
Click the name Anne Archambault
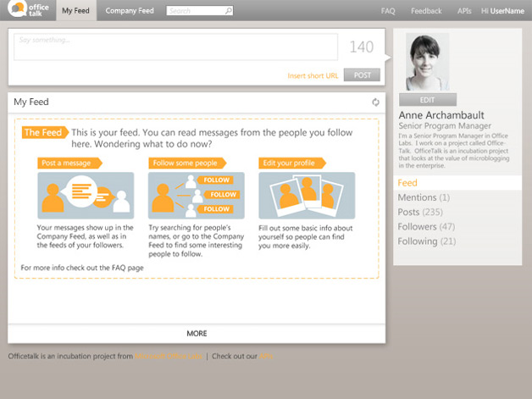[x=441, y=115]
